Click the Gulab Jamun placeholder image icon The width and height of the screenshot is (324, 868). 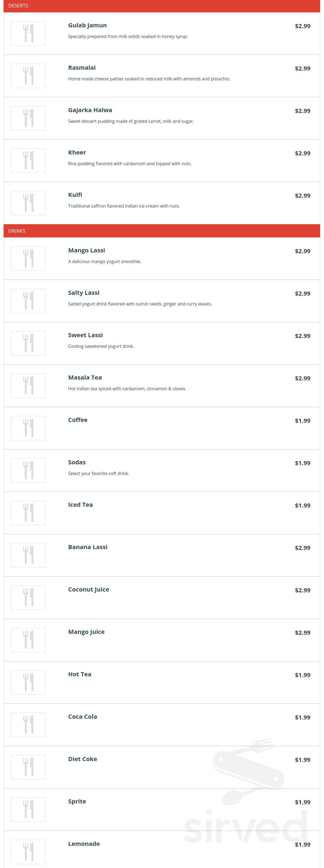click(x=28, y=33)
